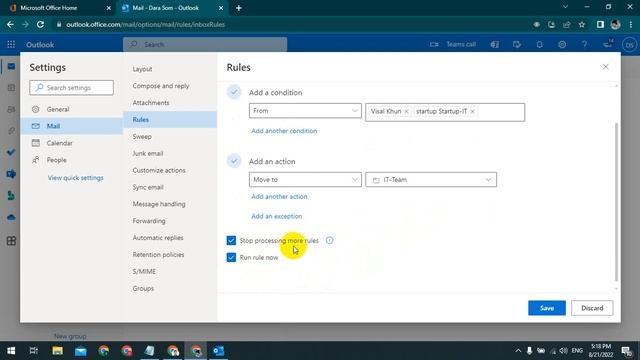Viewport: 640px width, 360px height.
Task: Open File Explorer from the taskbar
Action: tap(58, 351)
